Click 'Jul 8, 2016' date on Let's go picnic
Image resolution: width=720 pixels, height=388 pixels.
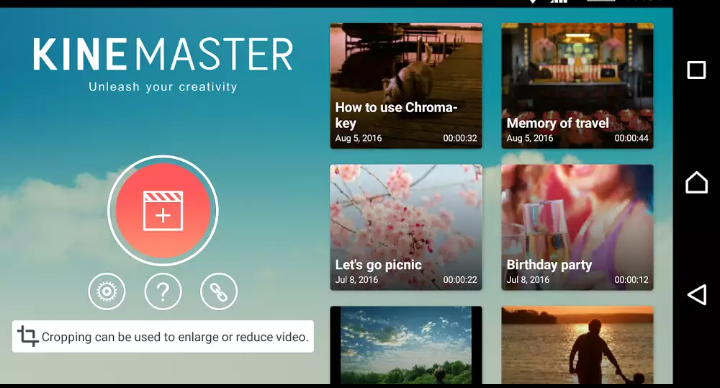click(356, 280)
